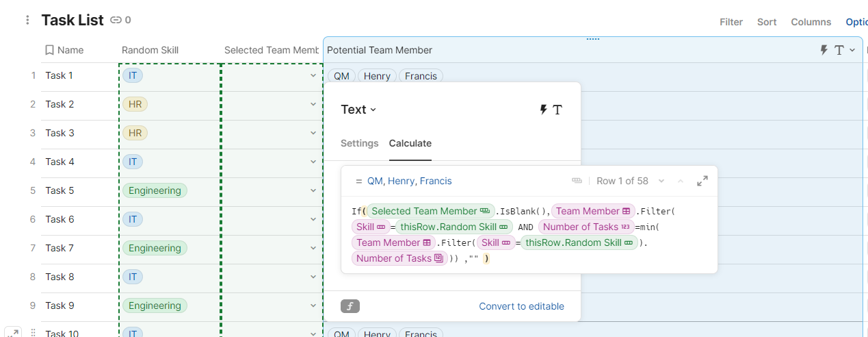Click the Engineering skill tag in Task 5
The width and height of the screenshot is (868, 337).
point(155,190)
